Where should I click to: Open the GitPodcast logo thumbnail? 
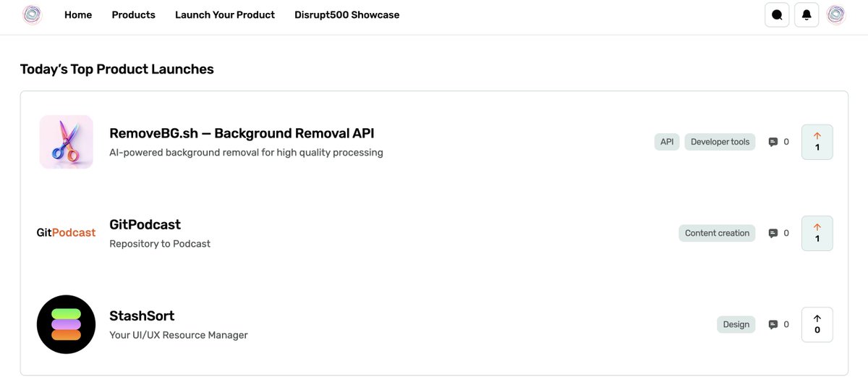[x=66, y=233]
